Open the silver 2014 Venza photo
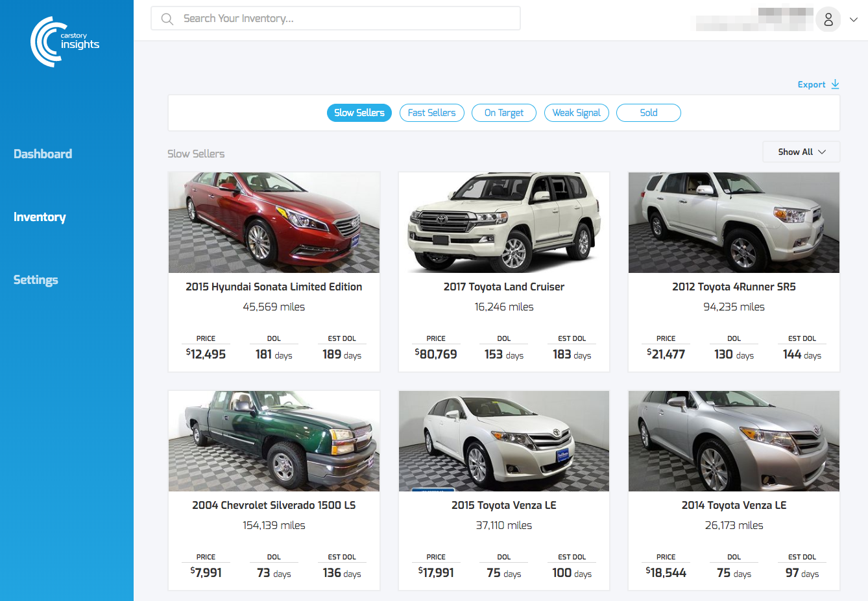Image resolution: width=868 pixels, height=601 pixels. [734, 441]
